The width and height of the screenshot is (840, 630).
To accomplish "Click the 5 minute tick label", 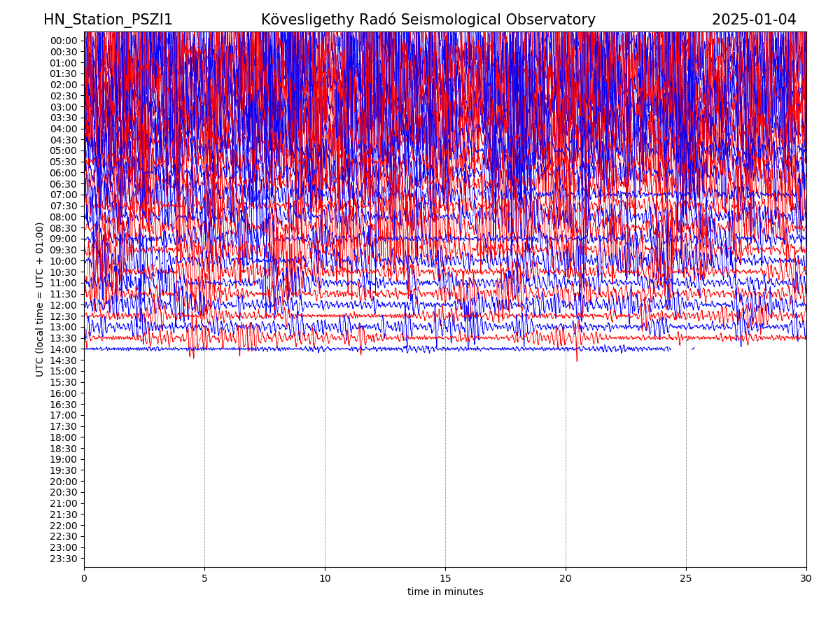I will pos(204,578).
